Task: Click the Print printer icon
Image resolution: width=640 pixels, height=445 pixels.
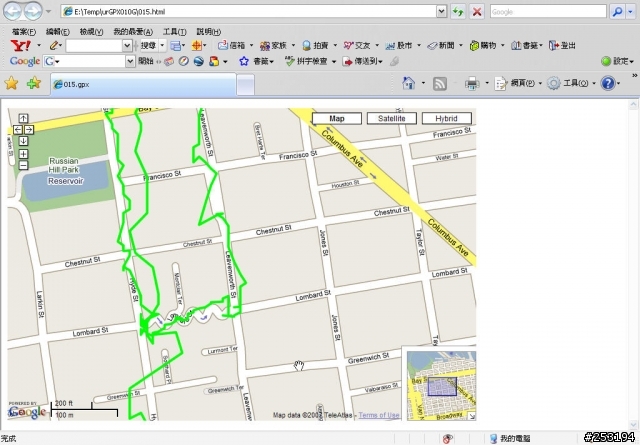Action: coord(472,83)
